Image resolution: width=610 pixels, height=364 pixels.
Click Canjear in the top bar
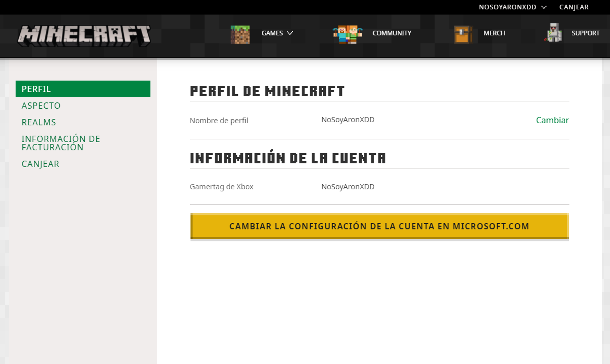(x=574, y=7)
